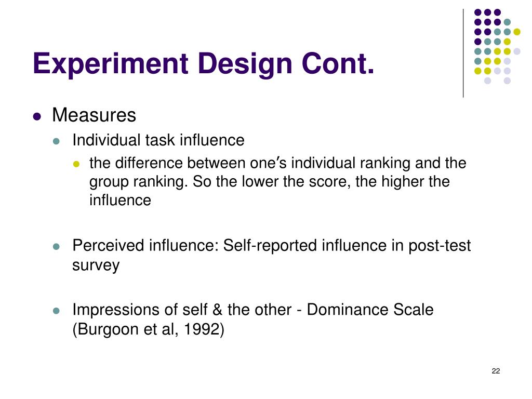Click the word 'survey'
This screenshot has width=532, height=399.
tap(96, 265)
